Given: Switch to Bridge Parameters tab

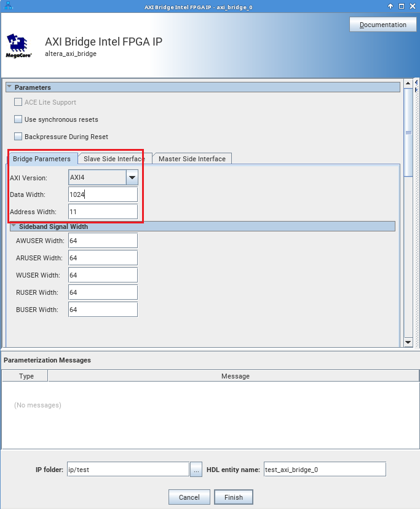Looking at the screenshot, I should pyautogui.click(x=42, y=159).
